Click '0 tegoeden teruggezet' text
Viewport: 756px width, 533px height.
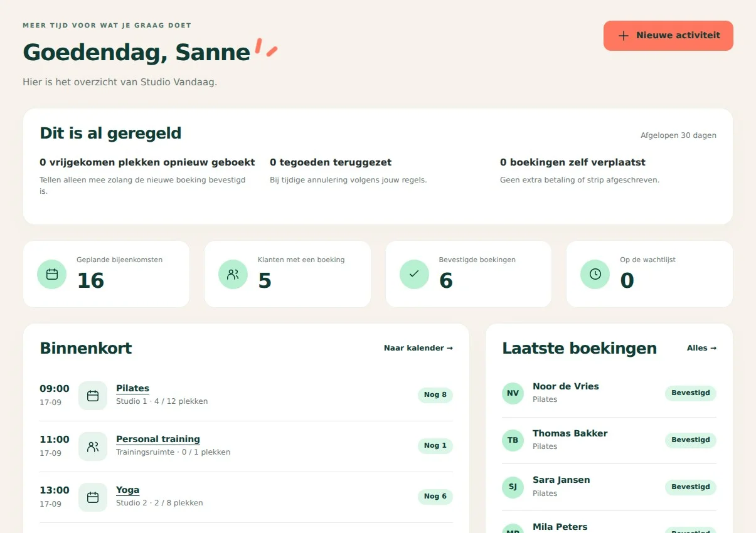point(331,162)
